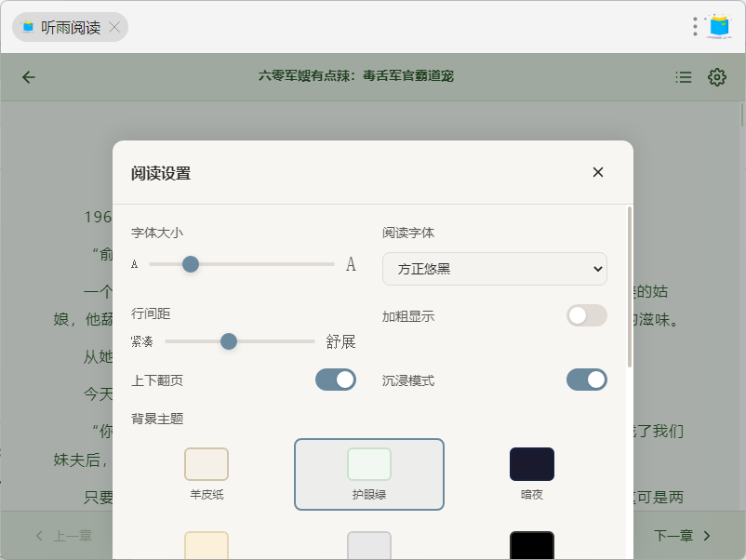746x560 pixels.
Task: Open the settings gear icon
Action: tap(717, 77)
